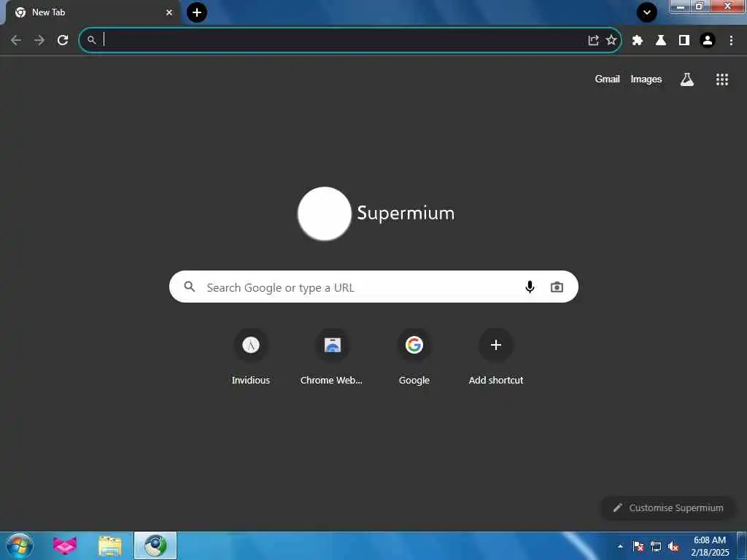Screen dimensions: 747x560
Task: Open Search Labs flask on page
Action: [687, 79]
